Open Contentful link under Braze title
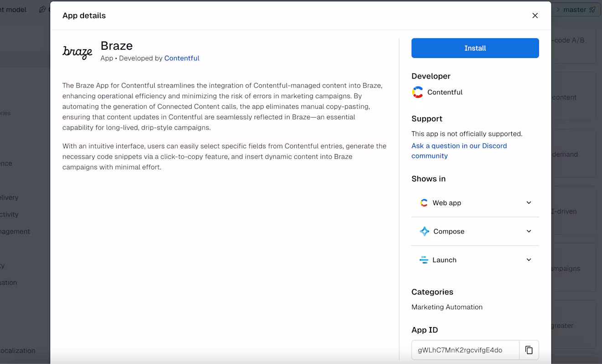 point(182,58)
